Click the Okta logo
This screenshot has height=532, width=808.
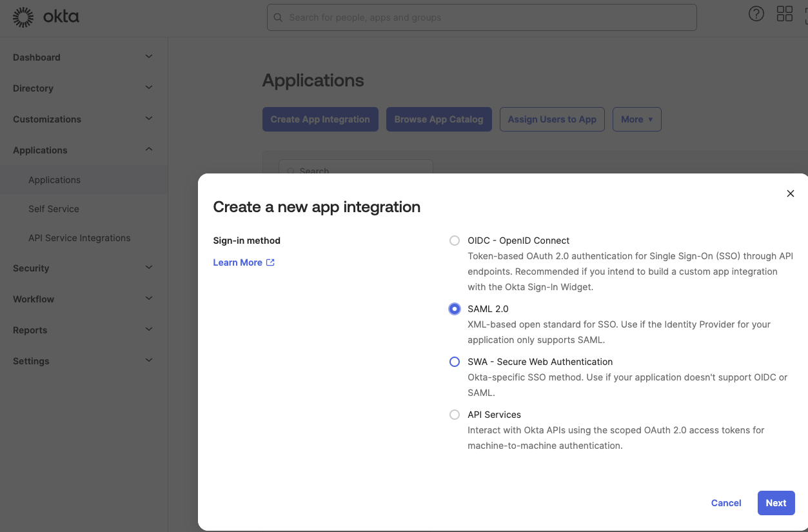tap(46, 17)
